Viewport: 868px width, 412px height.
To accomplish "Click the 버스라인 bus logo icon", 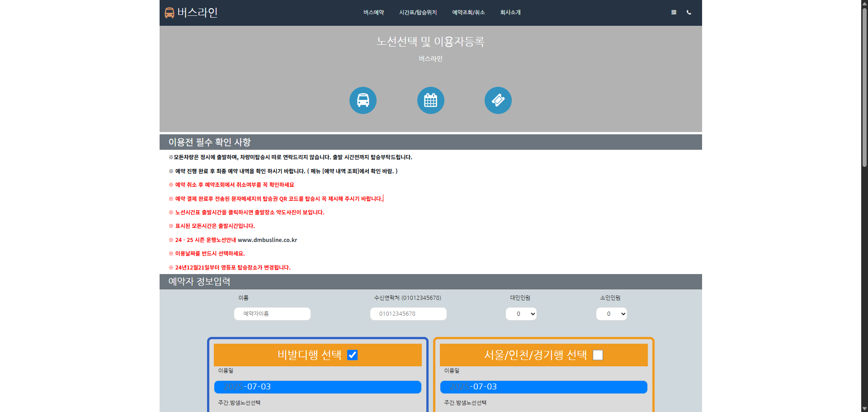I will click(x=170, y=13).
